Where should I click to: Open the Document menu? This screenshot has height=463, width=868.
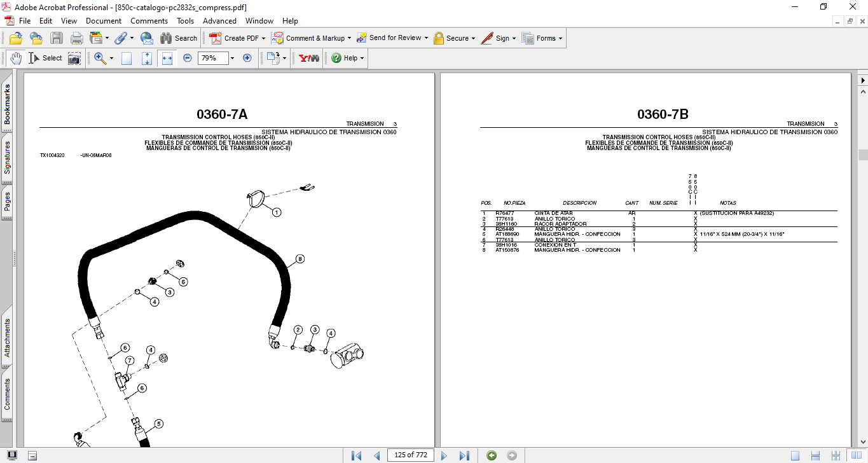(104, 21)
